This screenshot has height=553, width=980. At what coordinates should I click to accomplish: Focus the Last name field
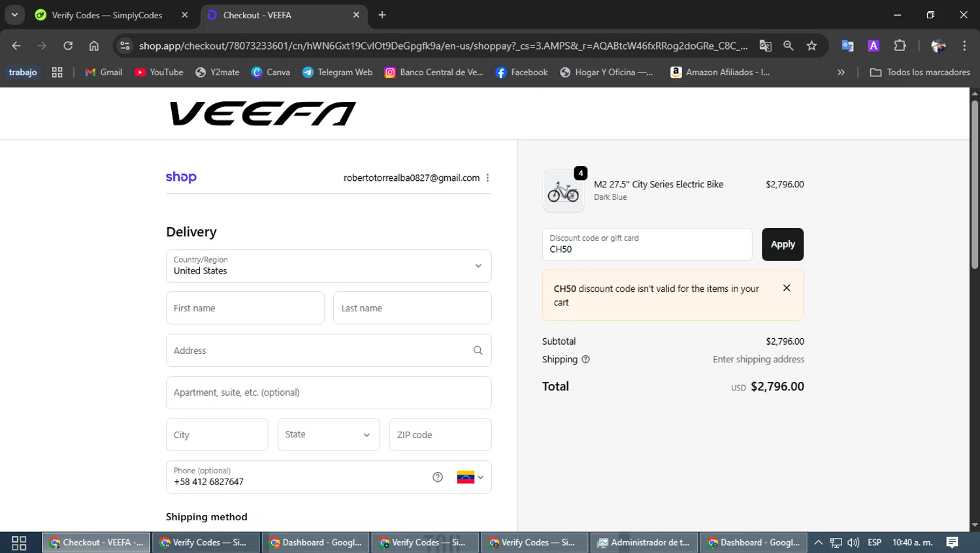[x=412, y=308]
